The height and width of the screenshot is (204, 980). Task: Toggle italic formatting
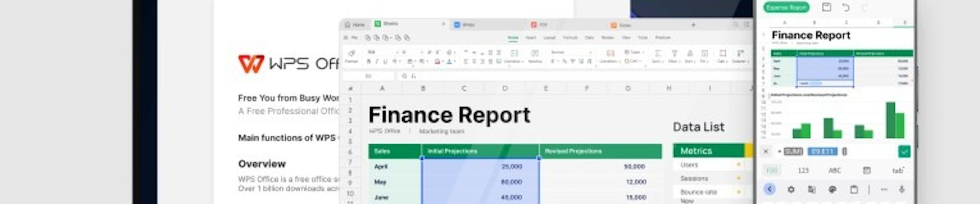pos(377,62)
